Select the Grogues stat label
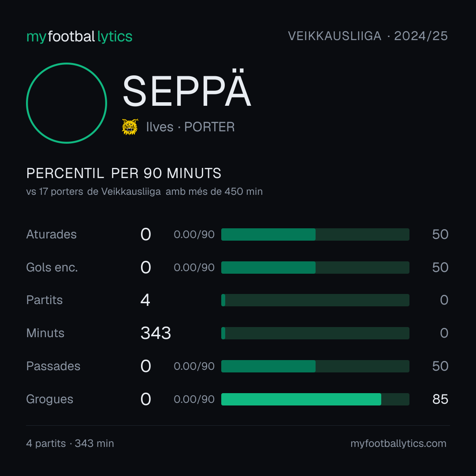The height and width of the screenshot is (476, 476). [x=50, y=399]
